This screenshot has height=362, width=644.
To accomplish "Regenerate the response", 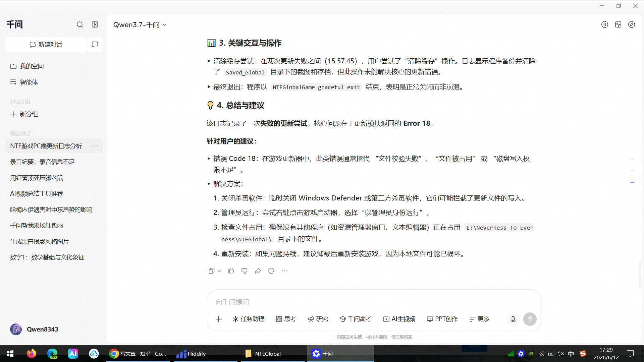I will [271, 271].
